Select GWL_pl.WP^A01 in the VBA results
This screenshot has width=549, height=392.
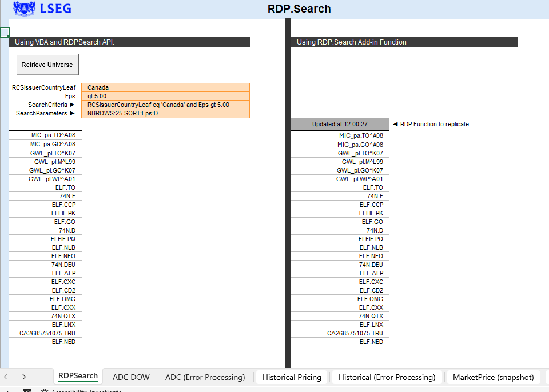pos(45,179)
